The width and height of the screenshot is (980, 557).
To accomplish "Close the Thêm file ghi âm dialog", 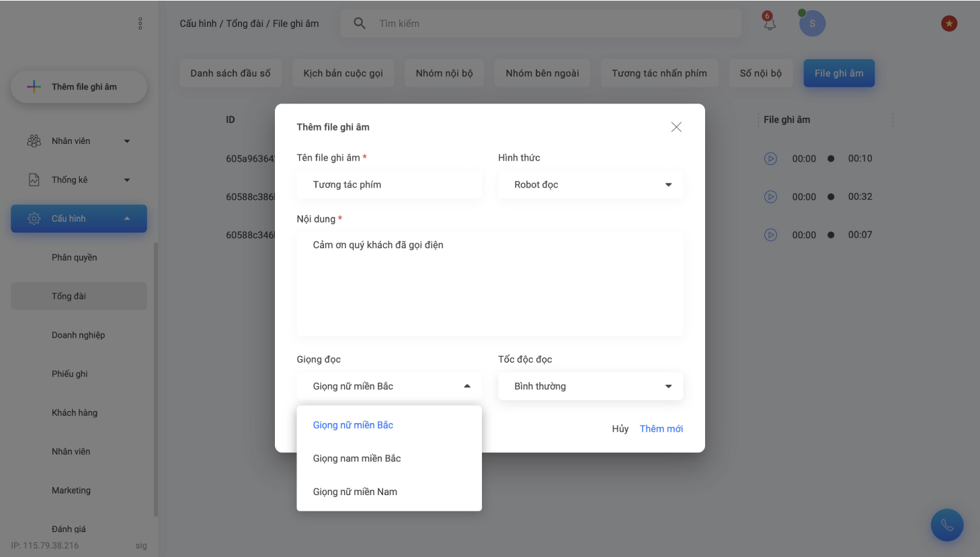I will [676, 127].
